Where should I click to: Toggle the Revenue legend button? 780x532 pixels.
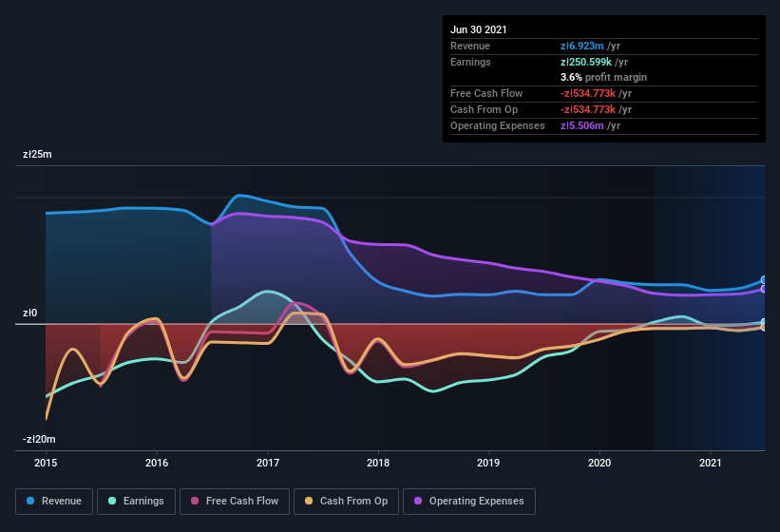point(54,502)
